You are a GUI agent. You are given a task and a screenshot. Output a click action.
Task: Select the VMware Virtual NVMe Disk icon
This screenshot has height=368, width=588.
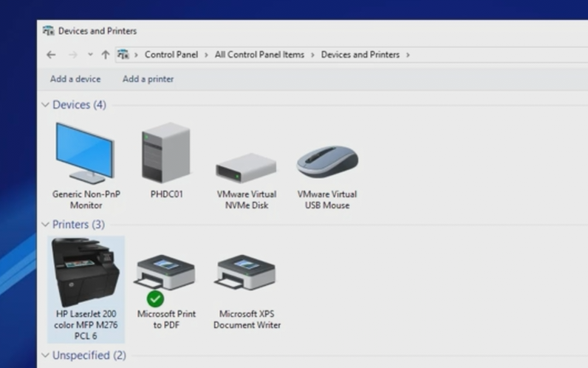[246, 168]
